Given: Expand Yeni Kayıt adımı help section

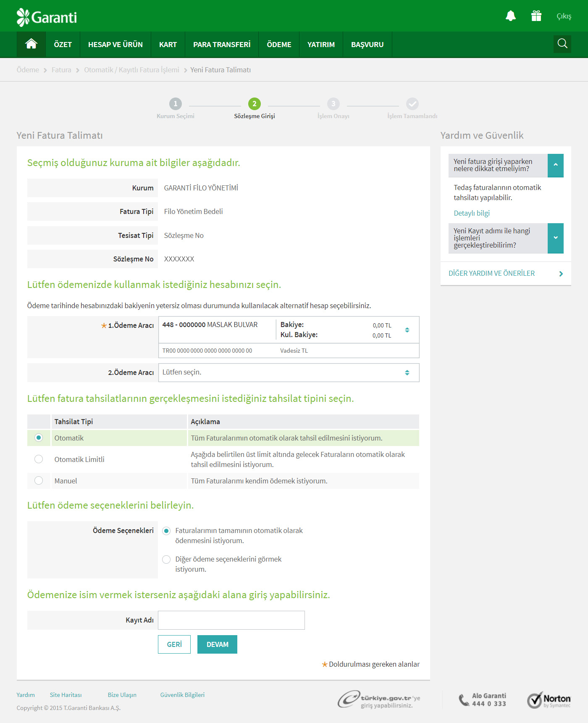Looking at the screenshot, I should (x=555, y=238).
